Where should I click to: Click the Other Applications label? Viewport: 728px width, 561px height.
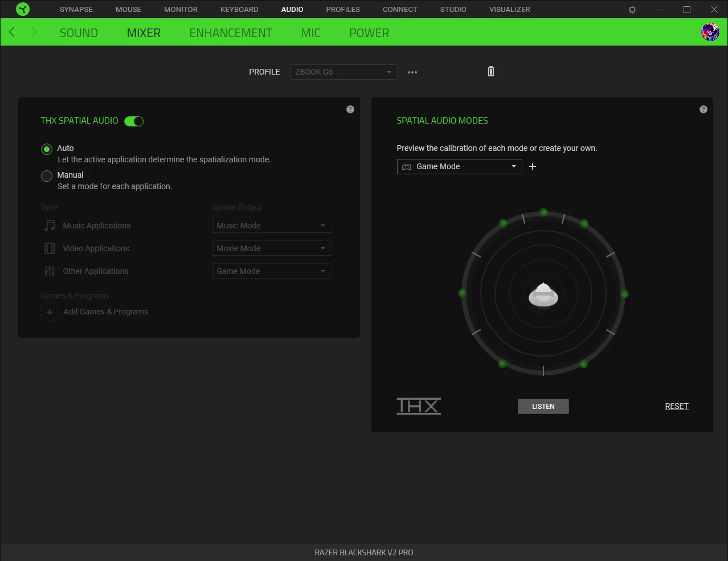(96, 271)
